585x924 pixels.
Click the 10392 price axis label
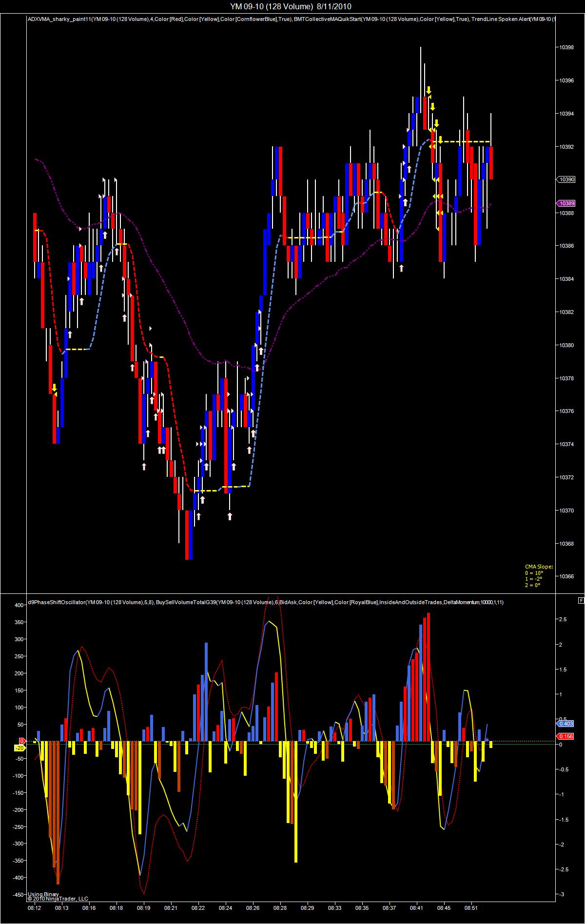click(x=566, y=147)
